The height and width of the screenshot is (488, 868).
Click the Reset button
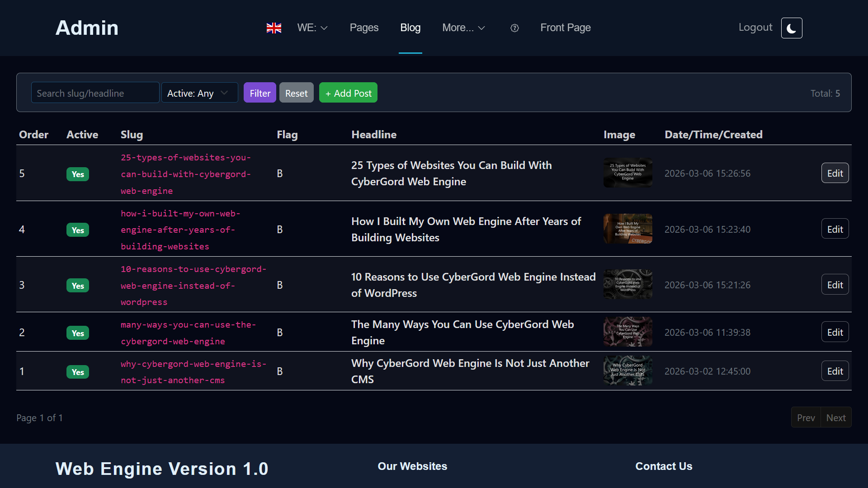[x=297, y=93]
